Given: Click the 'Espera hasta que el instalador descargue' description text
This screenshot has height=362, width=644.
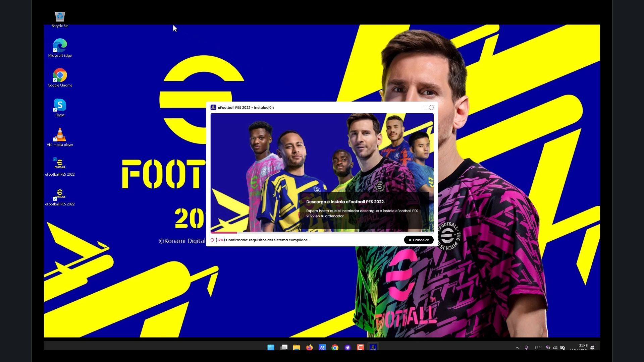Looking at the screenshot, I should [362, 214].
